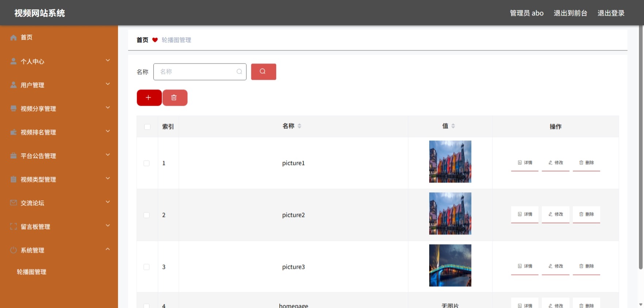The height and width of the screenshot is (308, 644).
Task: Click the user icon beside 用户管理
Action: pos(14,85)
